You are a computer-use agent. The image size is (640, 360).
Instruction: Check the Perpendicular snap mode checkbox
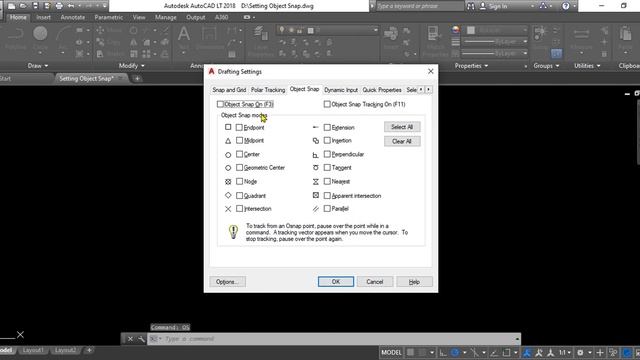point(327,154)
